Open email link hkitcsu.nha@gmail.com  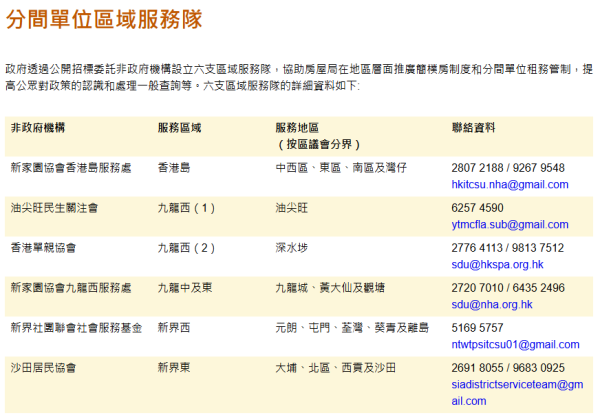click(x=510, y=185)
